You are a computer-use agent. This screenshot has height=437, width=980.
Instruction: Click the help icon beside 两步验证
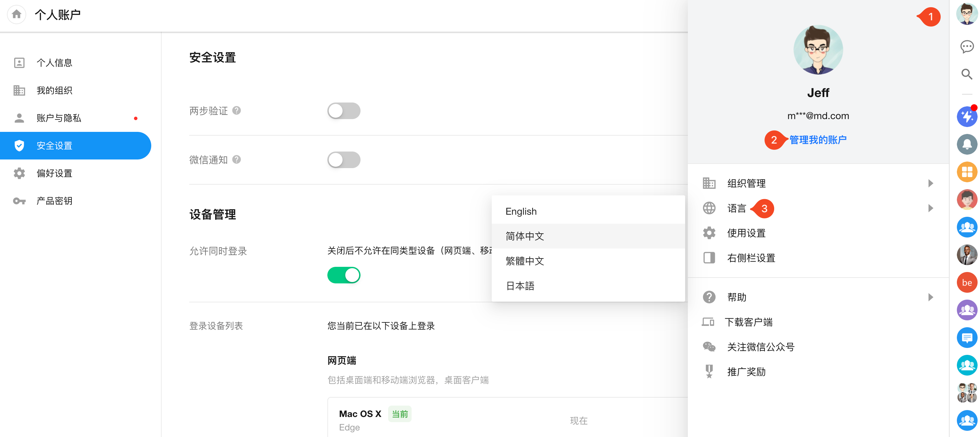pyautogui.click(x=237, y=110)
